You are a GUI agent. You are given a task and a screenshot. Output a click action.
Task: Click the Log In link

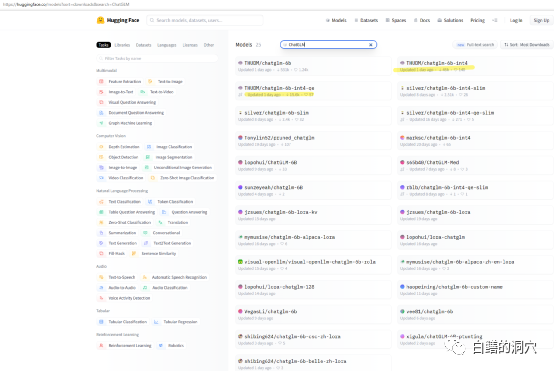[516, 20]
